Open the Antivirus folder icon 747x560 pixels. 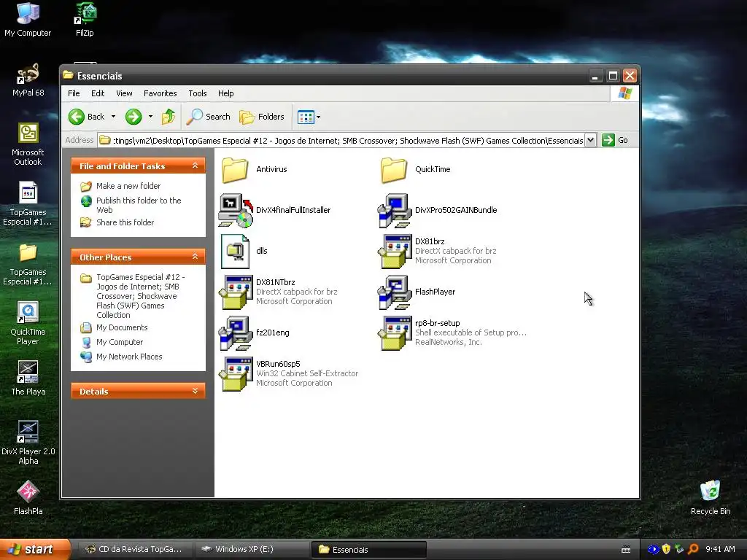click(235, 169)
